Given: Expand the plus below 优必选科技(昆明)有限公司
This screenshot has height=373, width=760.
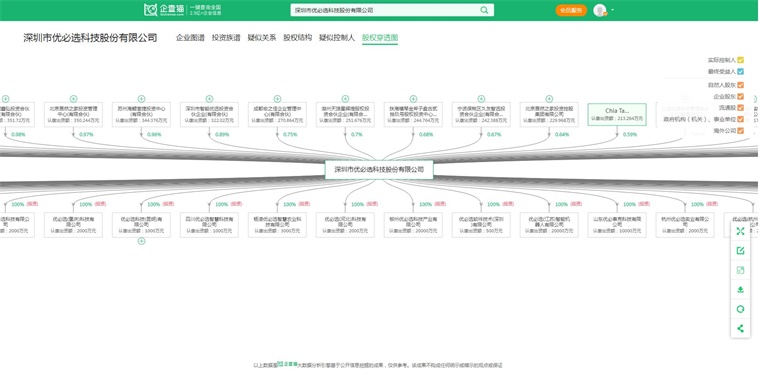Looking at the screenshot, I should tap(141, 241).
